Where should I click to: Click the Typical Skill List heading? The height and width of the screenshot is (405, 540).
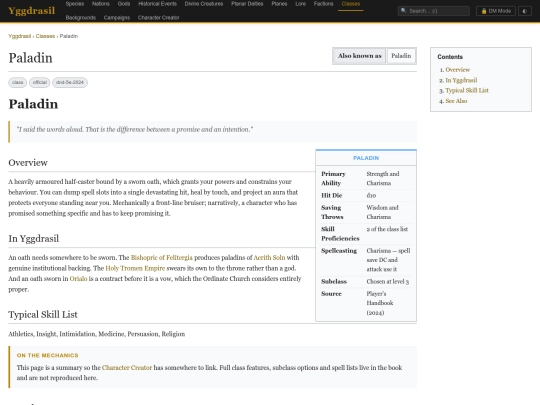[x=43, y=315]
